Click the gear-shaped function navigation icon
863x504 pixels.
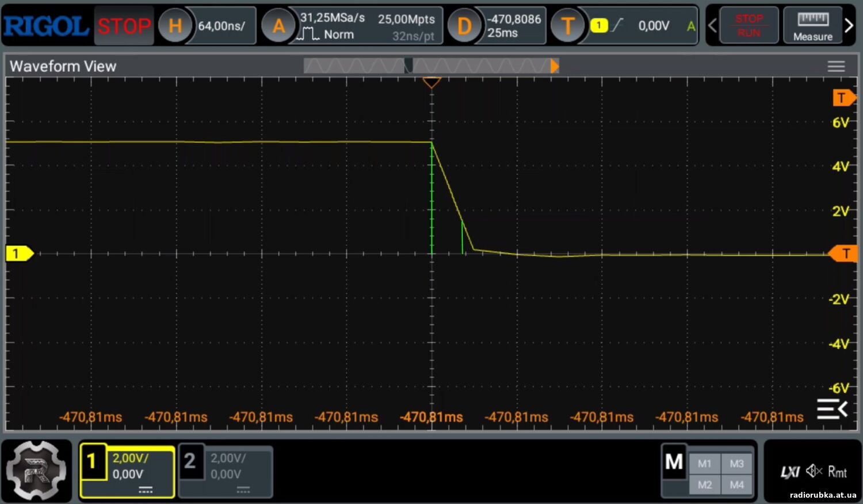36,471
